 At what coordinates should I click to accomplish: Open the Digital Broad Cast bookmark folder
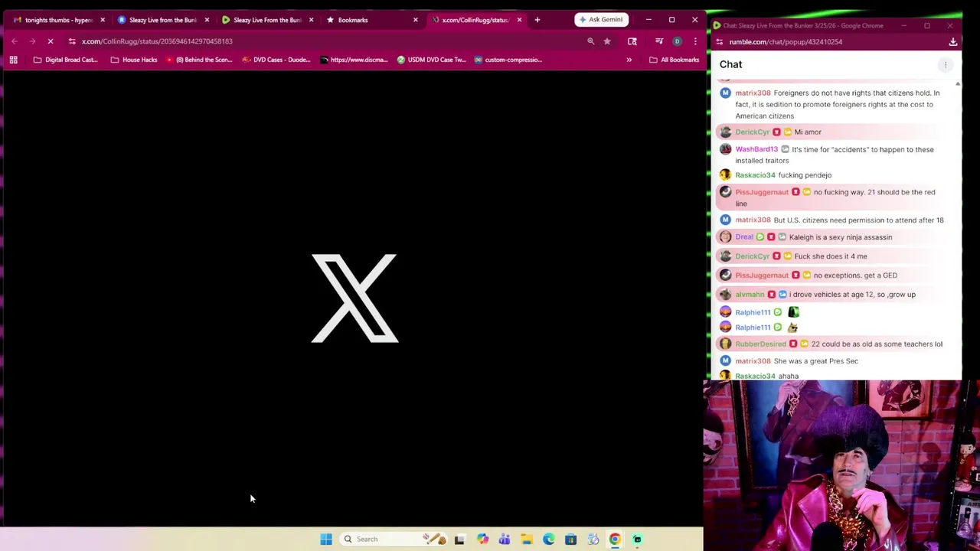[x=65, y=60]
